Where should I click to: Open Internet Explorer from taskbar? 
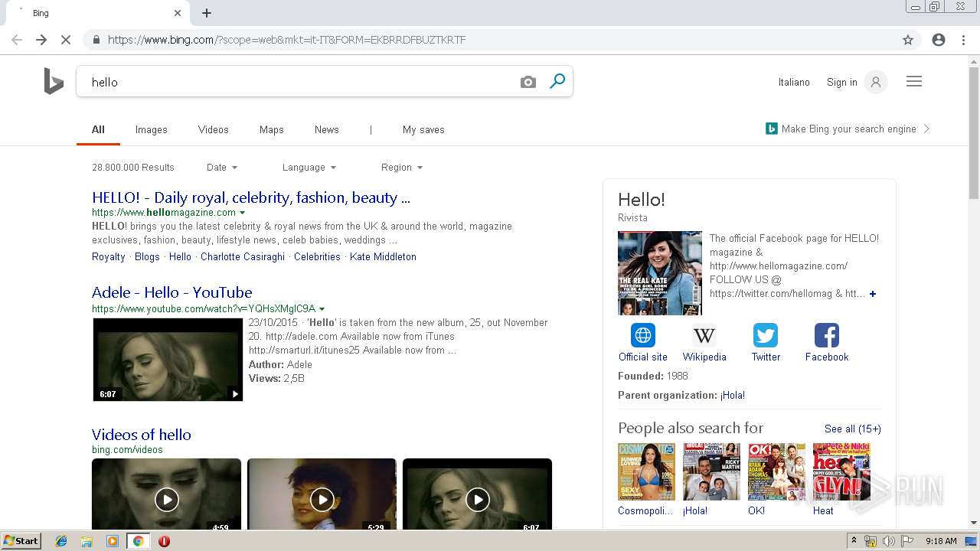click(61, 541)
